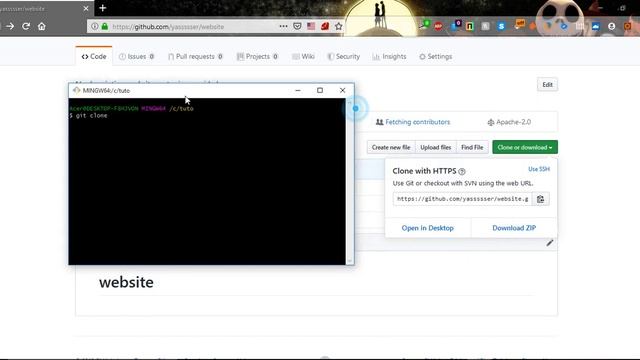Switch to Use SSH clone link
The width and height of the screenshot is (640, 360).
[539, 169]
